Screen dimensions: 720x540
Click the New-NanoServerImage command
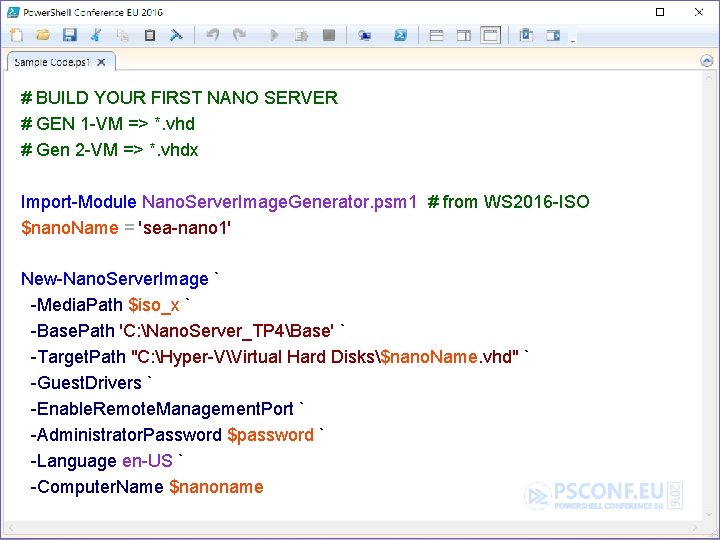point(115,279)
